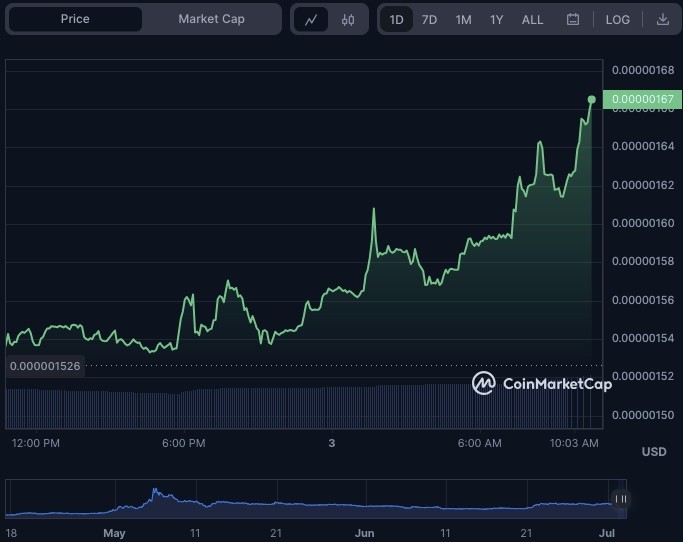
Task: Set the time range to 1M
Action: tap(463, 20)
